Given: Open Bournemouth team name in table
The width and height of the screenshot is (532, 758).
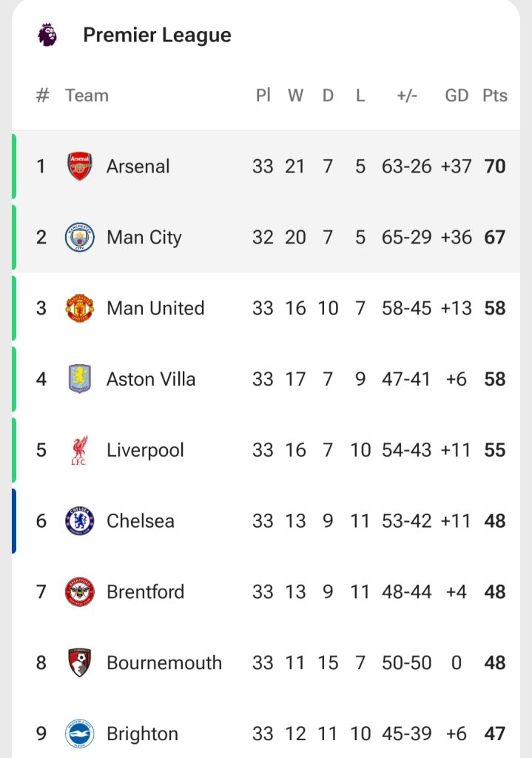Looking at the screenshot, I should (x=164, y=663).
